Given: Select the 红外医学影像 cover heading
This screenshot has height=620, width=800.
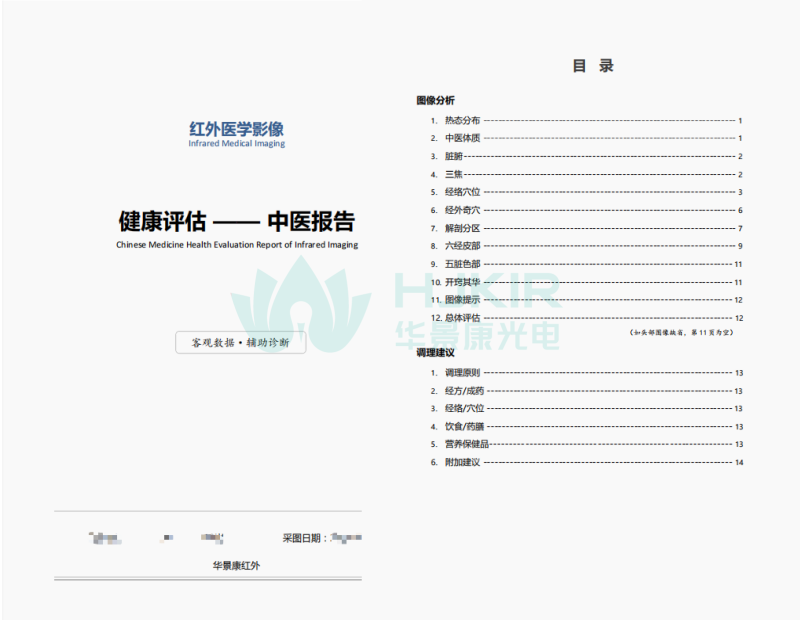Looking at the screenshot, I should (x=236, y=129).
